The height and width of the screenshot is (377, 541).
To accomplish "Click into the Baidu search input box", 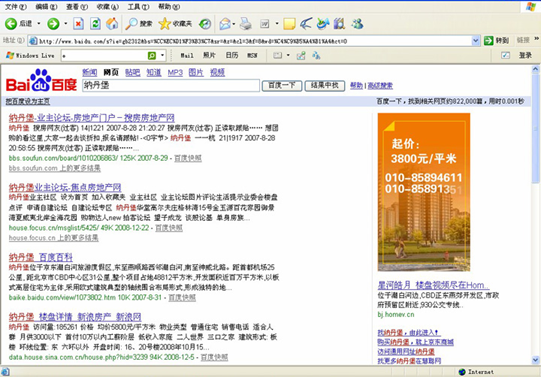I will [x=171, y=86].
